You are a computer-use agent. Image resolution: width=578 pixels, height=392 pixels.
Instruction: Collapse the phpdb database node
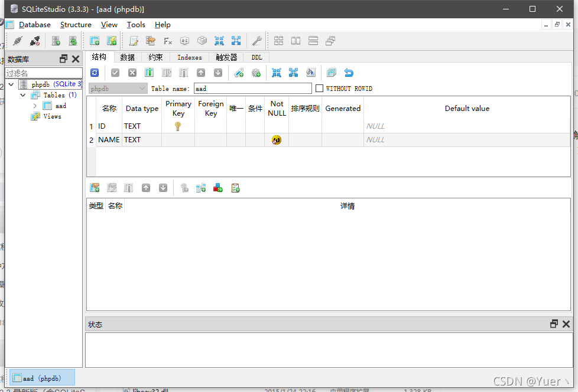coord(11,84)
